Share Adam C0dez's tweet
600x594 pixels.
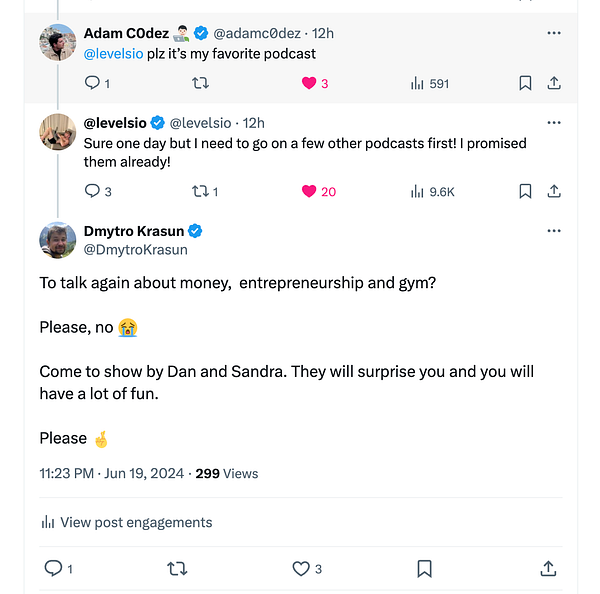554,84
